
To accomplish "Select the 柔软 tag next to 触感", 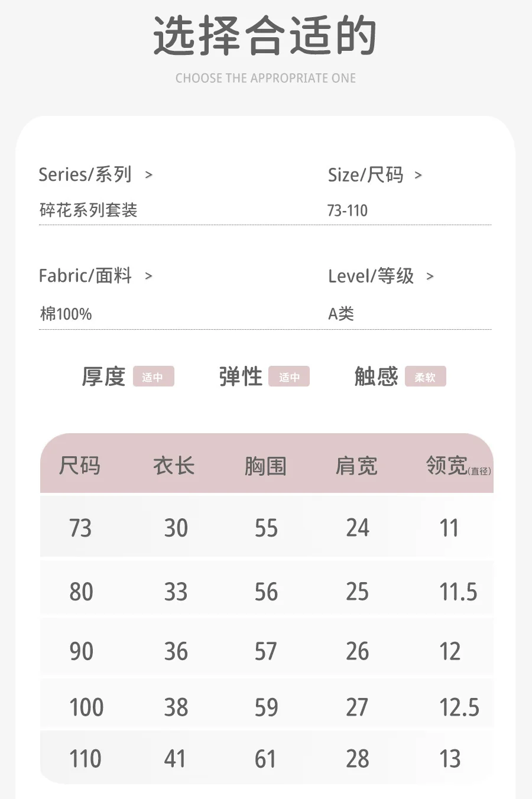I will (x=425, y=377).
